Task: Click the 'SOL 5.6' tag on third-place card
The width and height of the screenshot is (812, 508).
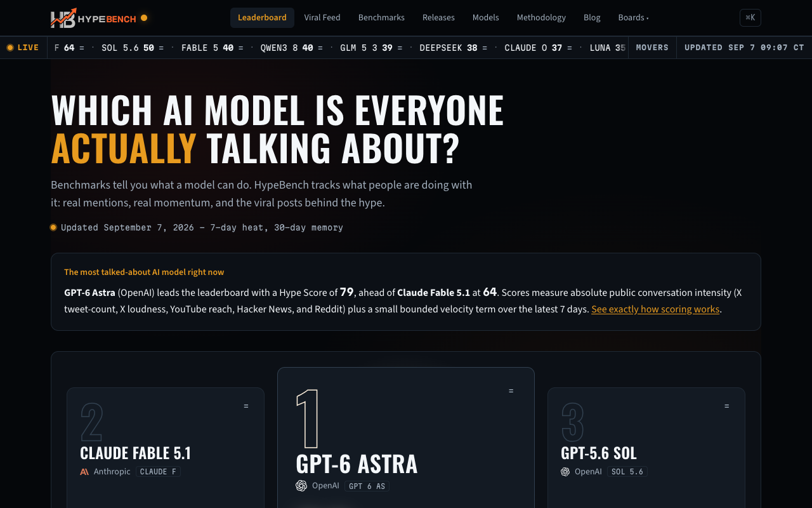Action: coord(627,472)
